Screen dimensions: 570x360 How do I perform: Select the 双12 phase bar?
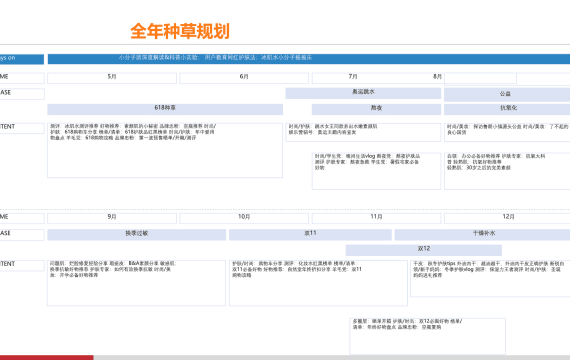(424, 250)
